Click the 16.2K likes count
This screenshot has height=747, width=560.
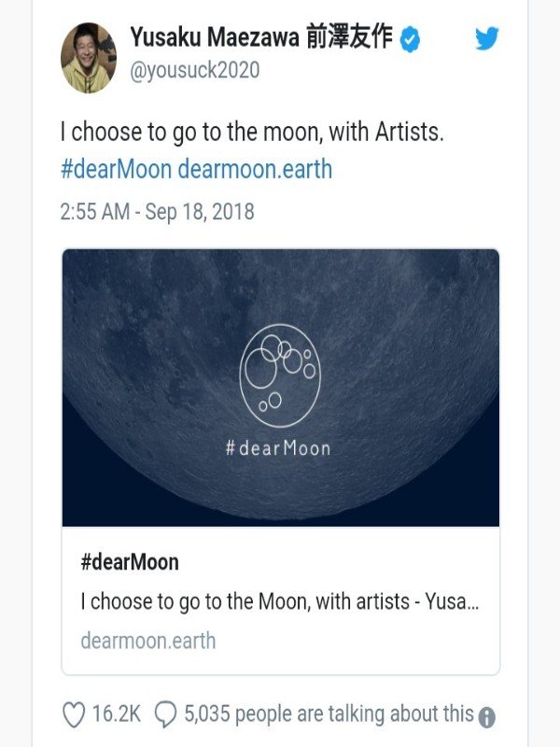tap(116, 714)
